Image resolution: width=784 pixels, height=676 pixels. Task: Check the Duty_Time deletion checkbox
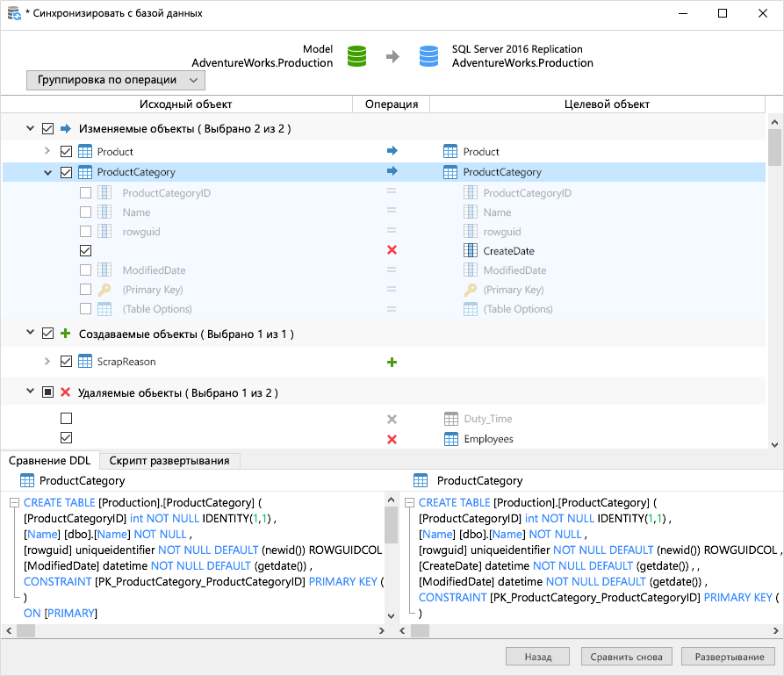66,418
